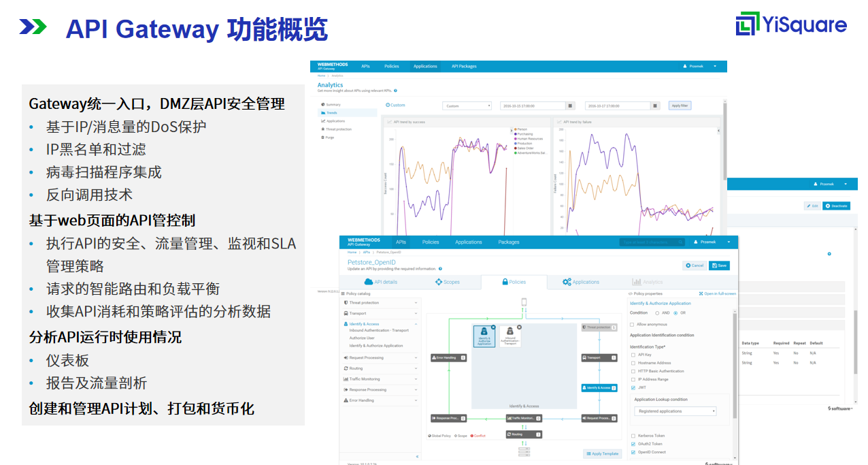Open the Registered applications lookup dropdown

675,411
